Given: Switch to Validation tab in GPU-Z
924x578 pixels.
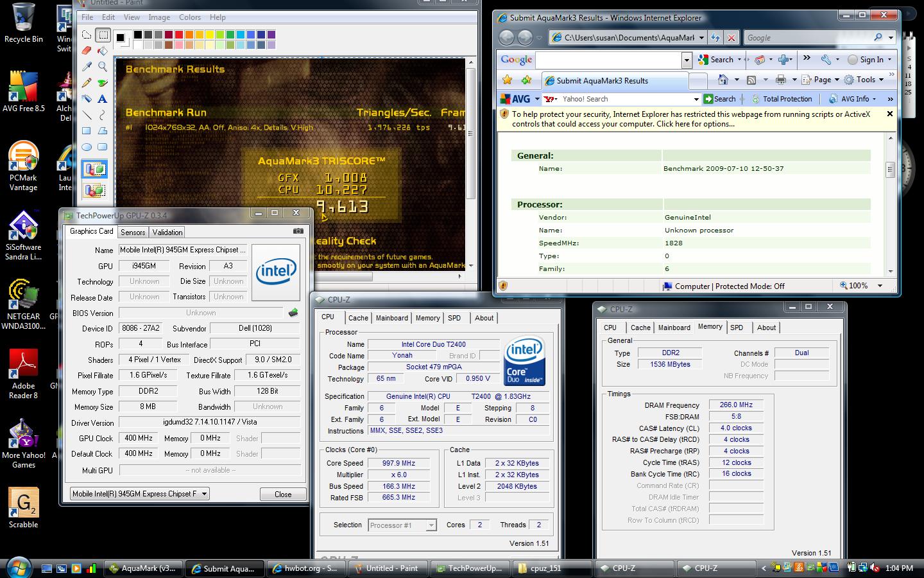Looking at the screenshot, I should pos(167,232).
